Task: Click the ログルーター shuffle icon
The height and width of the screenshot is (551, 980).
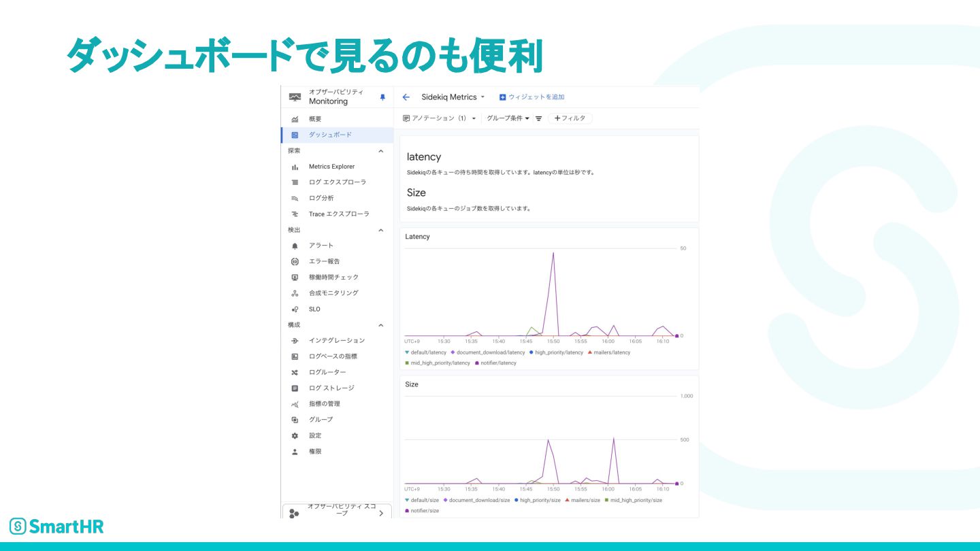Action: tap(295, 372)
